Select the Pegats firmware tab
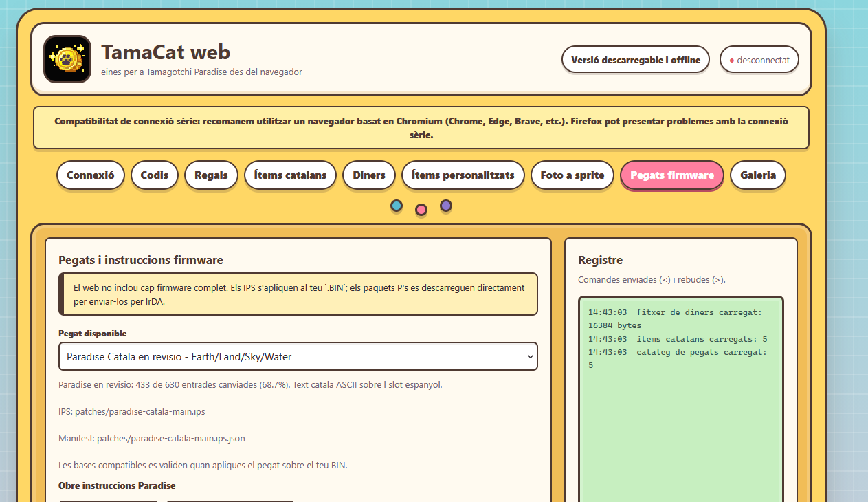The width and height of the screenshot is (868, 502). [x=672, y=175]
